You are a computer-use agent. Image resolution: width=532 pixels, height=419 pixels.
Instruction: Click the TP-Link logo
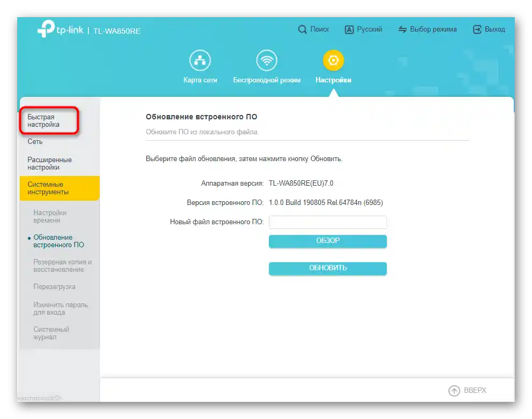(x=61, y=29)
